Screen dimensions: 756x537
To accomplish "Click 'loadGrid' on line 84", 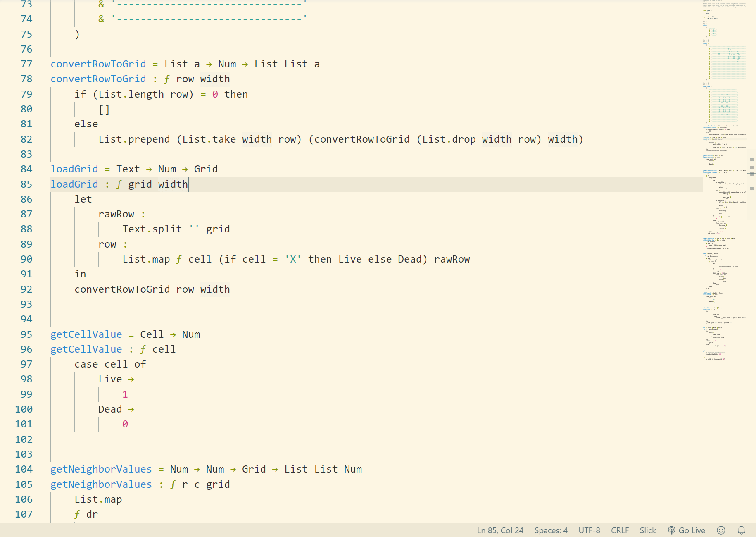I will pyautogui.click(x=74, y=169).
